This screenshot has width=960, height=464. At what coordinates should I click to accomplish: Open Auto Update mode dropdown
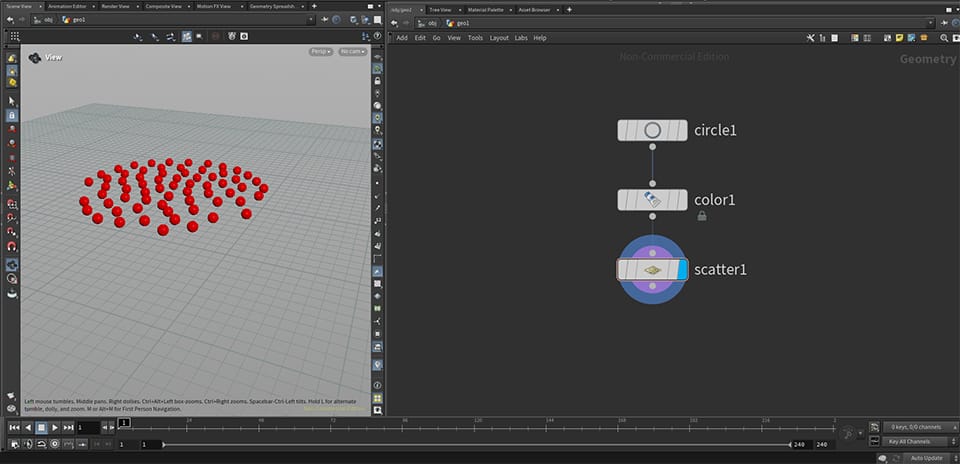coord(930,458)
